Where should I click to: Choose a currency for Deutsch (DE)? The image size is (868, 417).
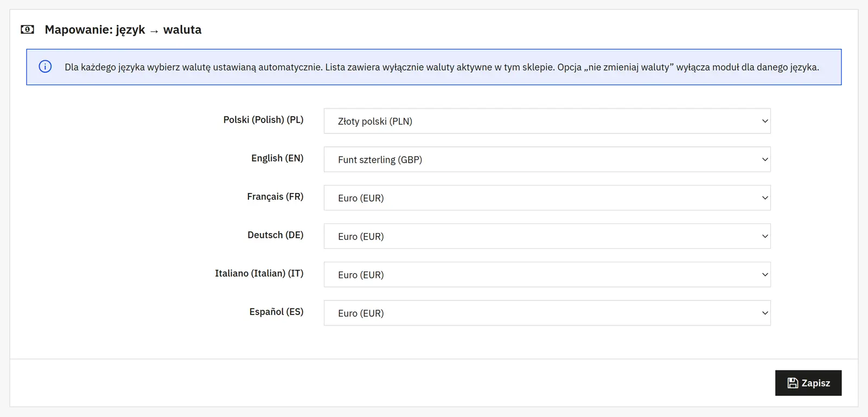[547, 236]
